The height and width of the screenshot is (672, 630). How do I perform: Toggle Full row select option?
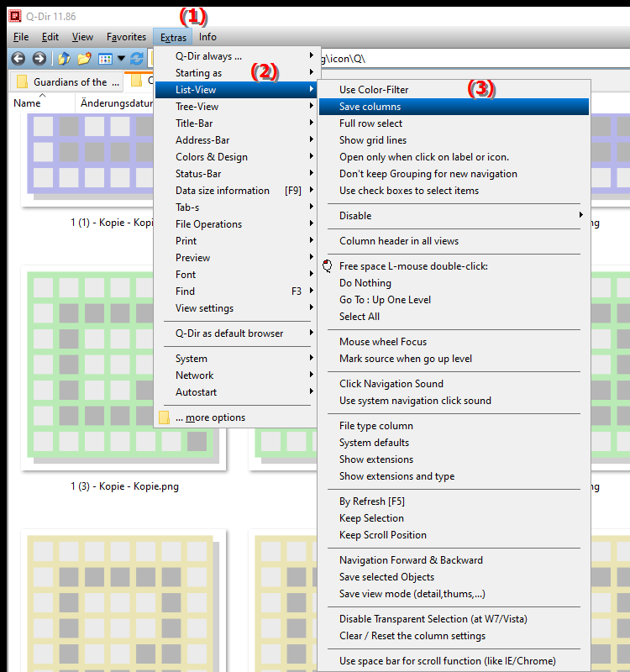[370, 123]
